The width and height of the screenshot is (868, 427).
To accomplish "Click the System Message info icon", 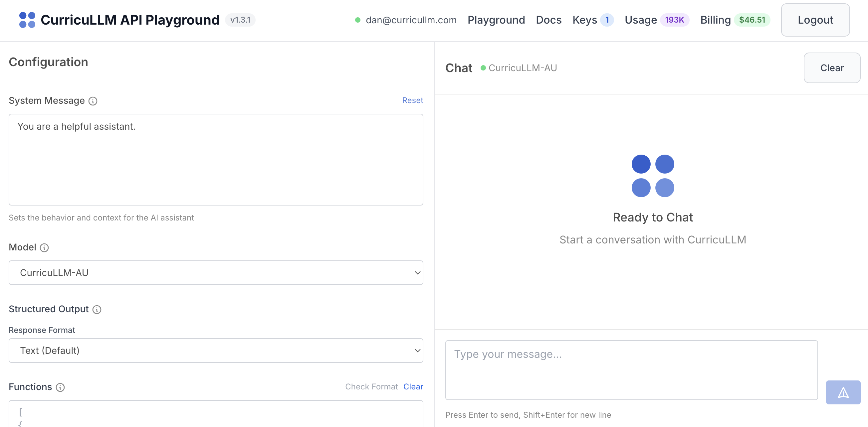I will pos(93,101).
